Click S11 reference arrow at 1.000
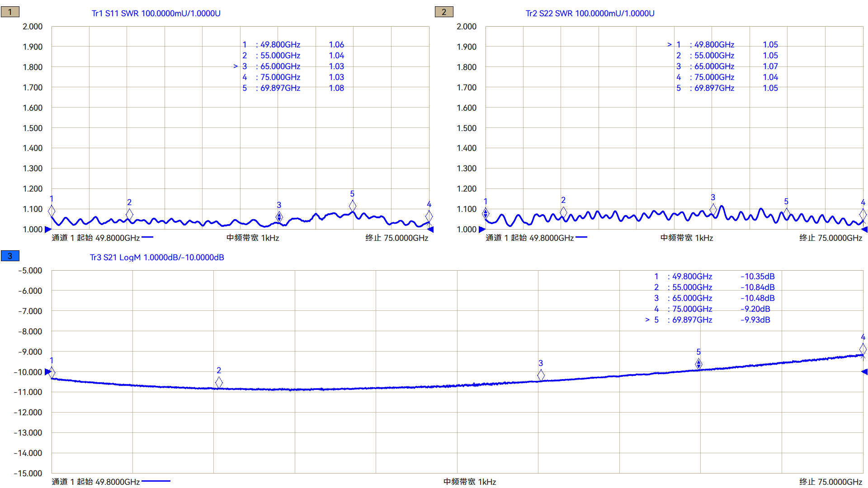The image size is (868, 488). click(x=48, y=230)
